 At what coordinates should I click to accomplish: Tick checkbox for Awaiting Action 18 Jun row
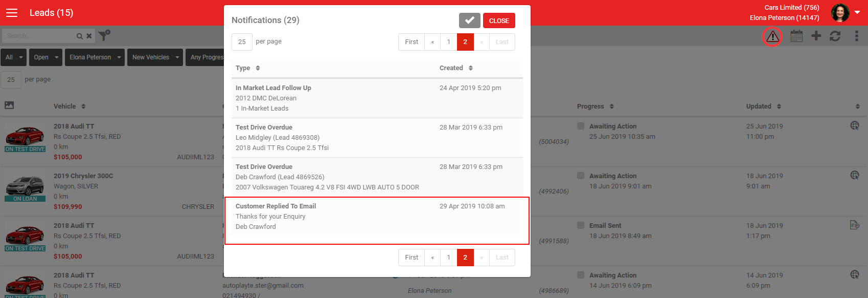[x=581, y=176]
